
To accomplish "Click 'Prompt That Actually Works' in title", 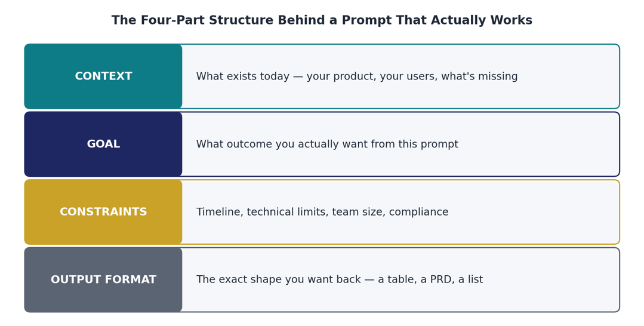I will pyautogui.click(x=437, y=20).
